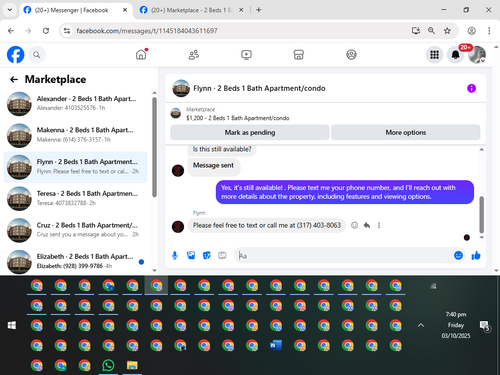React to Flynn's phone number message
The width and height of the screenshot is (500, 375).
click(x=354, y=225)
